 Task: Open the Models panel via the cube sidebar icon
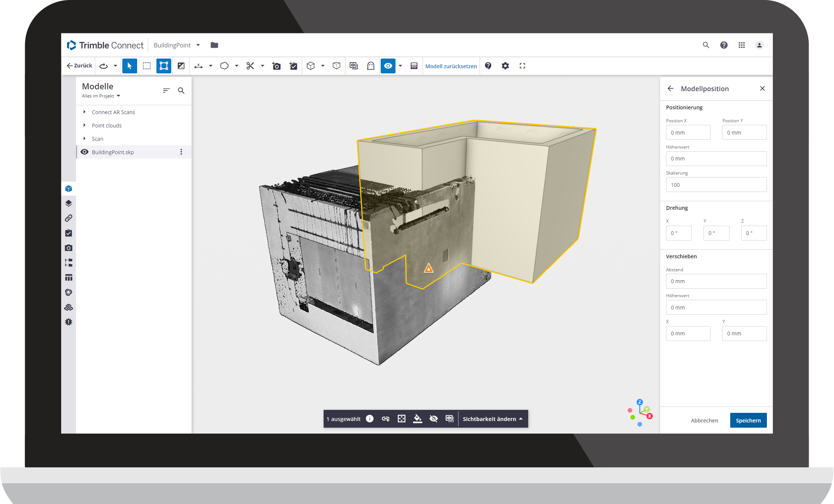click(69, 188)
